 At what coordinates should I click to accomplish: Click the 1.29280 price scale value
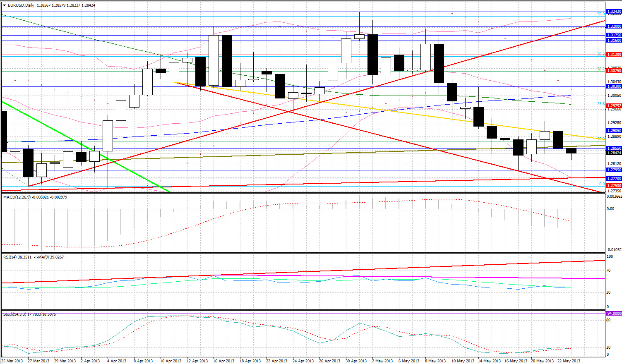tap(614, 122)
